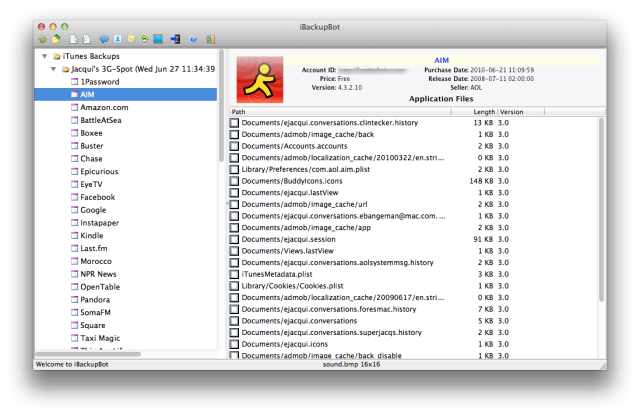Check the ejacqui.session file checkbox
The image size is (640, 416).
pyautogui.click(x=234, y=239)
